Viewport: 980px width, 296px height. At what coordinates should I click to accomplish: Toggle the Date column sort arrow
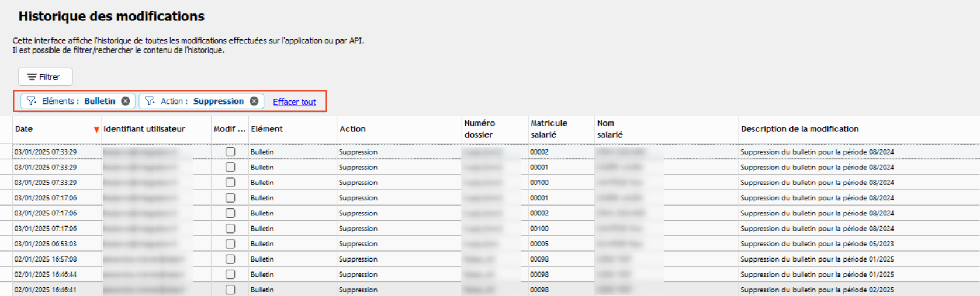(96, 130)
